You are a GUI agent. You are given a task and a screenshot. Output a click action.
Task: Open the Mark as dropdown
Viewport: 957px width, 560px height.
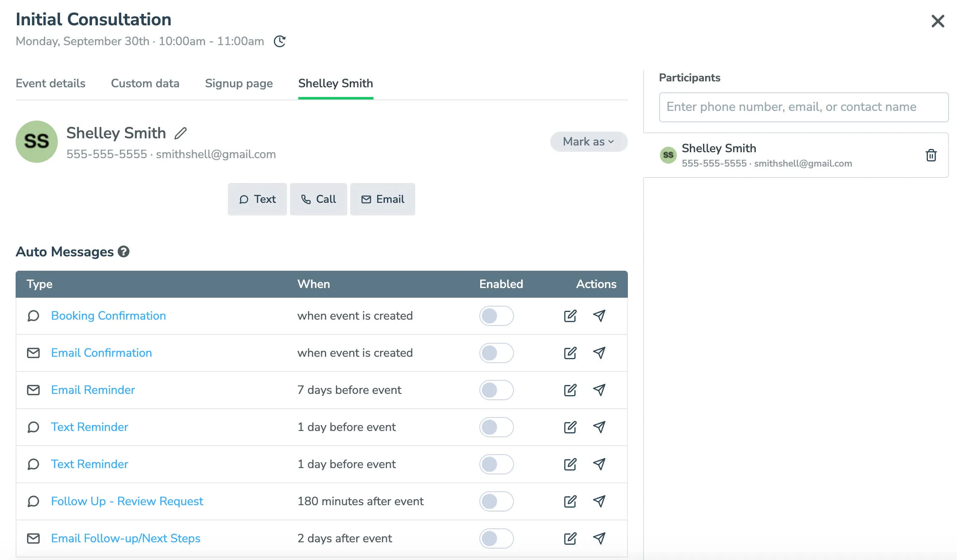pos(588,142)
